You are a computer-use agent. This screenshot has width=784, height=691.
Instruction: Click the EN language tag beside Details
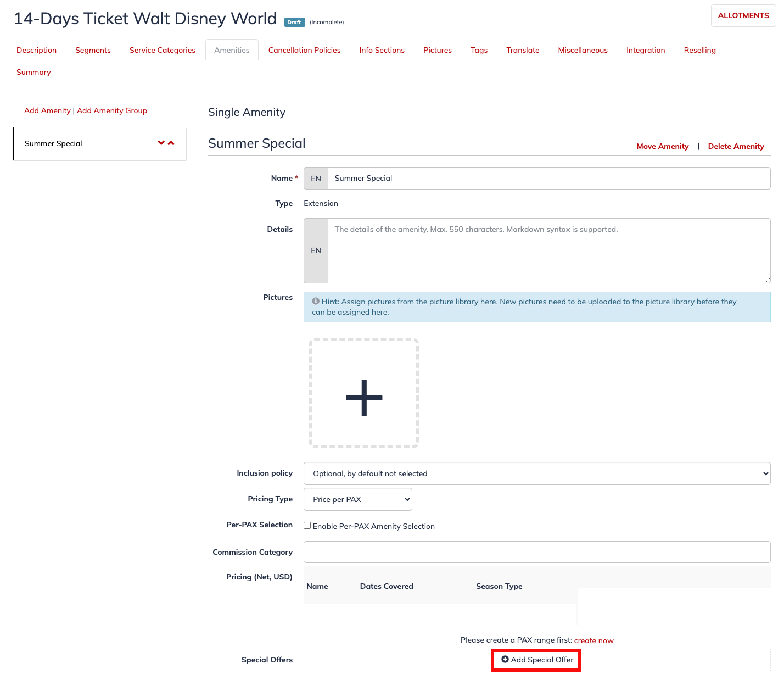[316, 250]
